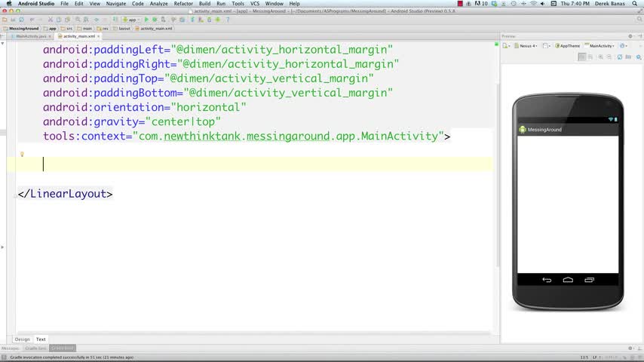Click the editor vertical scrollbar
Screen dimensions: 644x362
(x=497, y=175)
